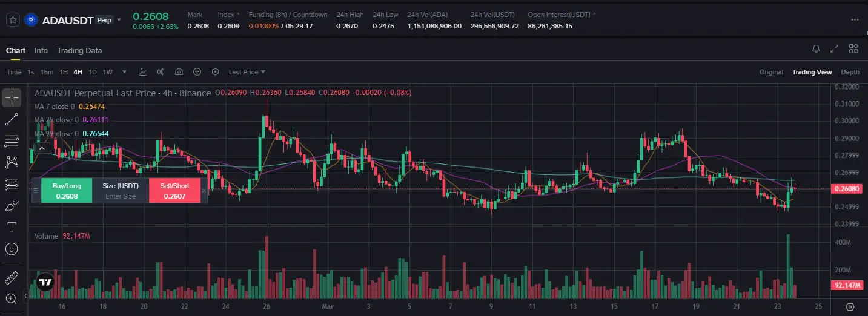Select the Text annotation tool
Viewport: 868px width, 316px height.
[x=12, y=227]
